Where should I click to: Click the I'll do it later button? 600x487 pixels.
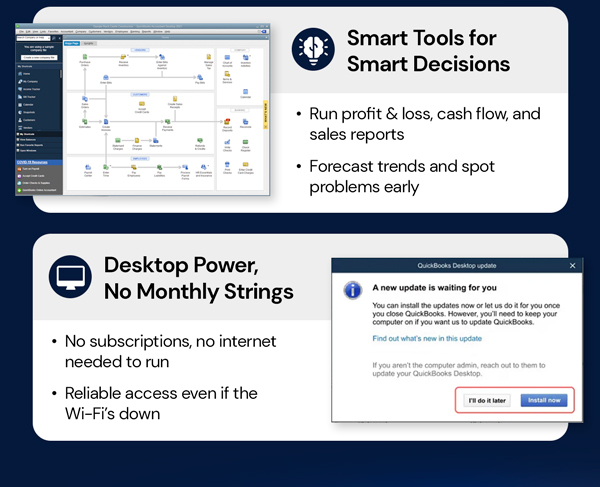[487, 400]
